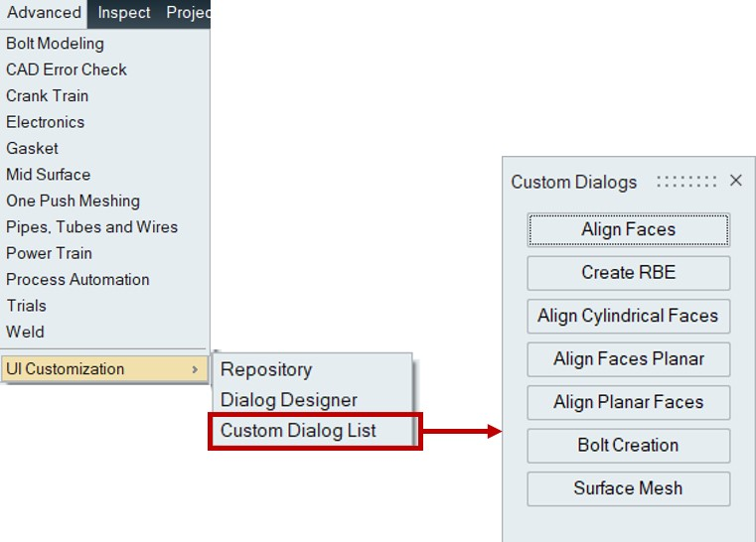Click the Create RBE button
Viewport: 756px width, 542px height.
pyautogui.click(x=628, y=273)
